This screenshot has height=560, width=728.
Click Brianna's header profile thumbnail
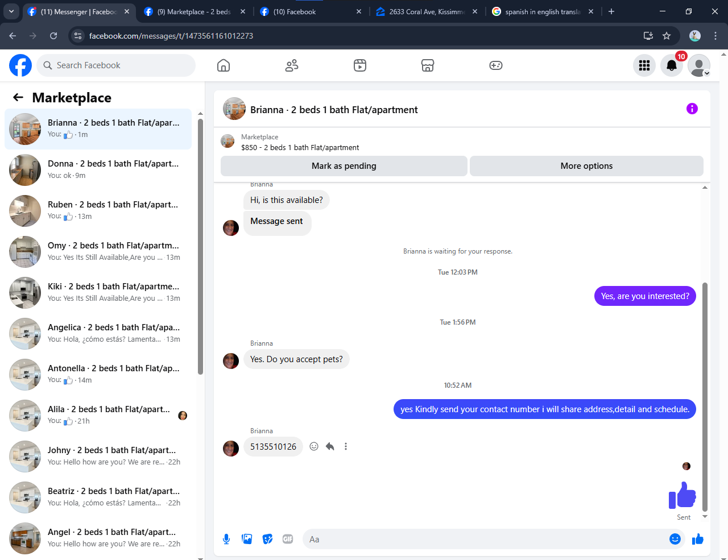tap(234, 109)
